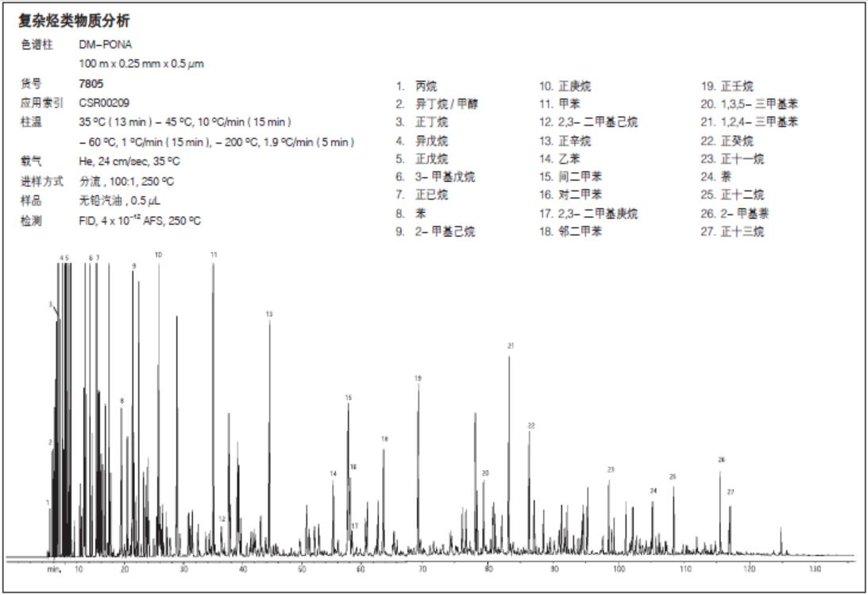This screenshot has height=595, width=868.
Task: Click legend entry 26. 2-甲基萘
Action: [735, 214]
